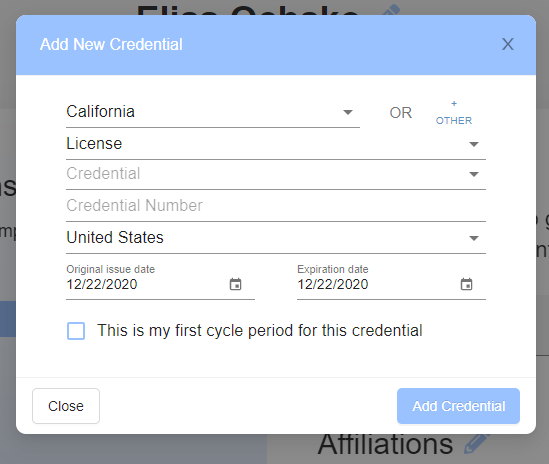
Task: Open the Credential dropdown
Action: (276, 174)
